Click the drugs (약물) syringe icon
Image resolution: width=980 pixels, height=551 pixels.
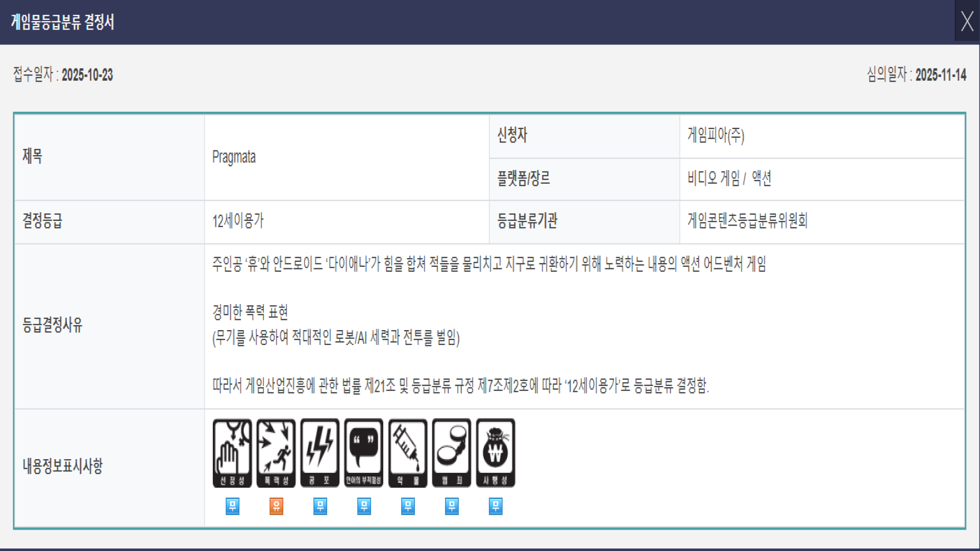[408, 453]
